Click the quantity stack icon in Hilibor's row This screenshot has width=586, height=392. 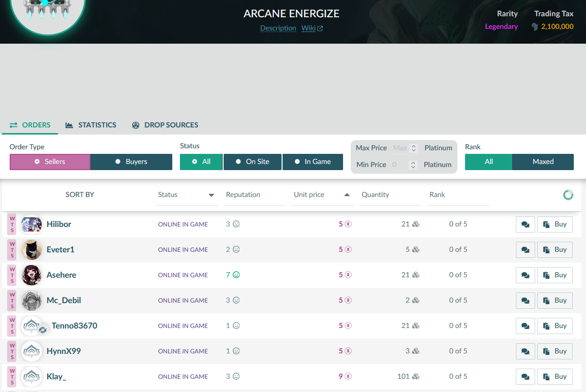(416, 224)
